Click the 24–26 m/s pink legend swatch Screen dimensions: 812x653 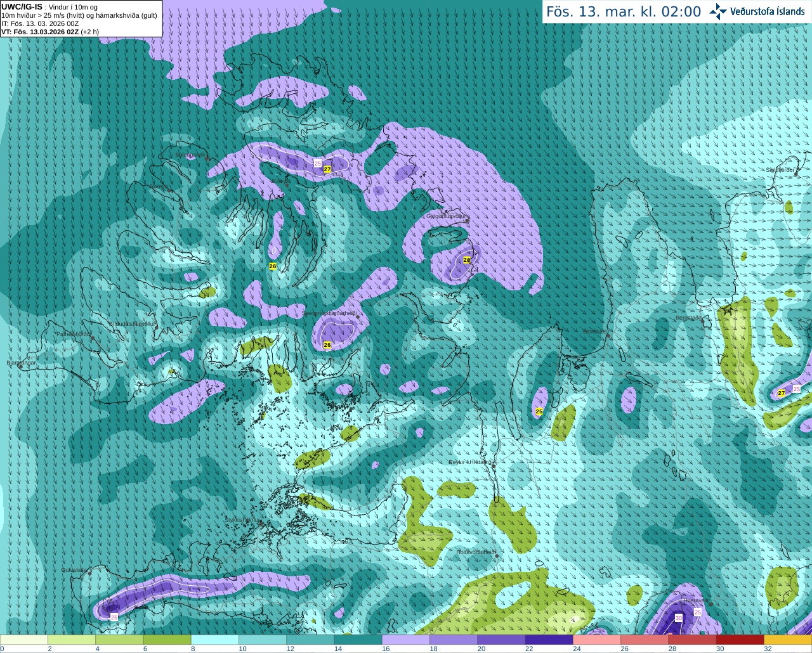click(x=597, y=639)
